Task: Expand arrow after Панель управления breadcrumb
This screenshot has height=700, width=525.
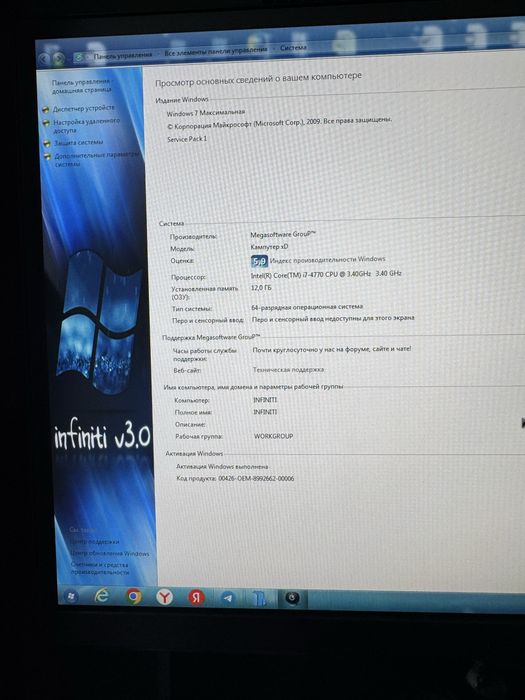Action: coord(158,54)
